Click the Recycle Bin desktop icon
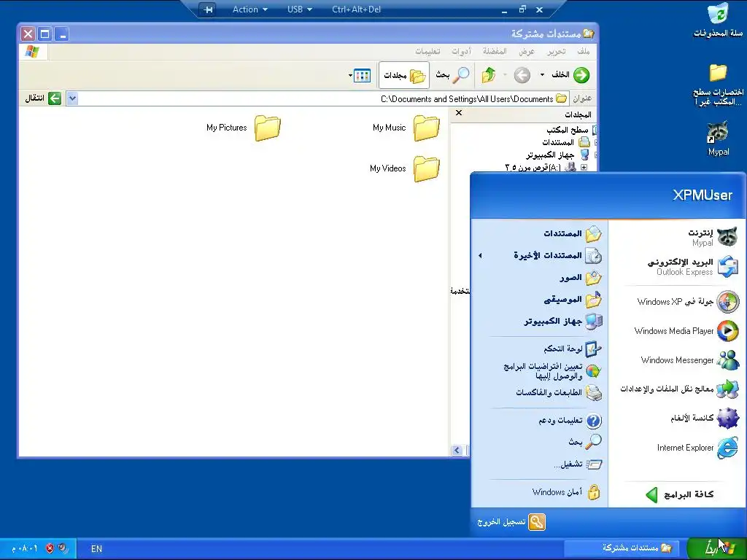The width and height of the screenshot is (747, 560). coord(718,20)
